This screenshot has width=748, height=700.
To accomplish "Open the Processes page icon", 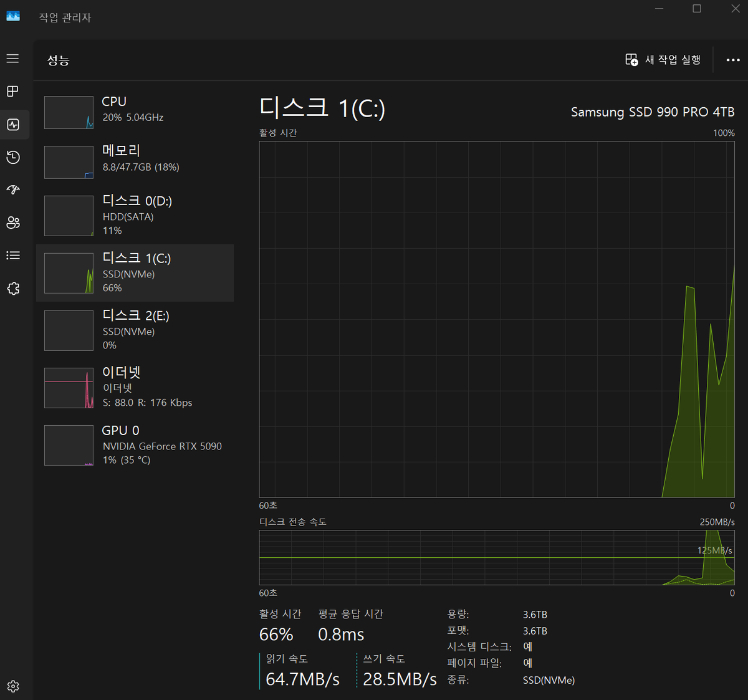I will click(13, 92).
